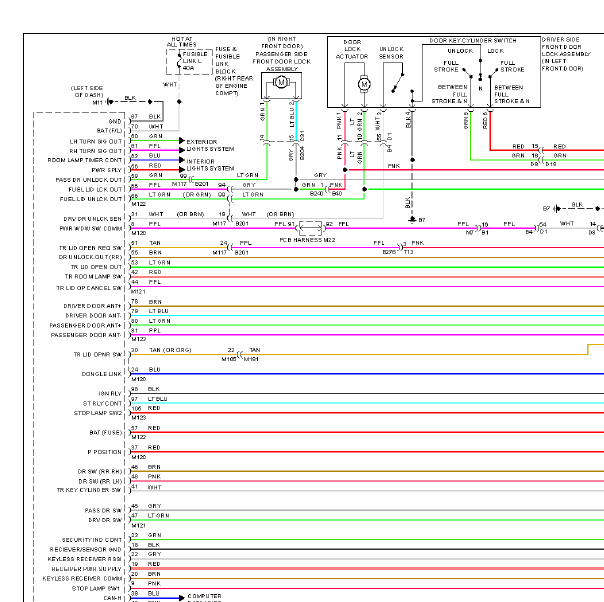
Task: Click 'DOOR LOCK ACTUATOR' label
Action: tap(352, 49)
